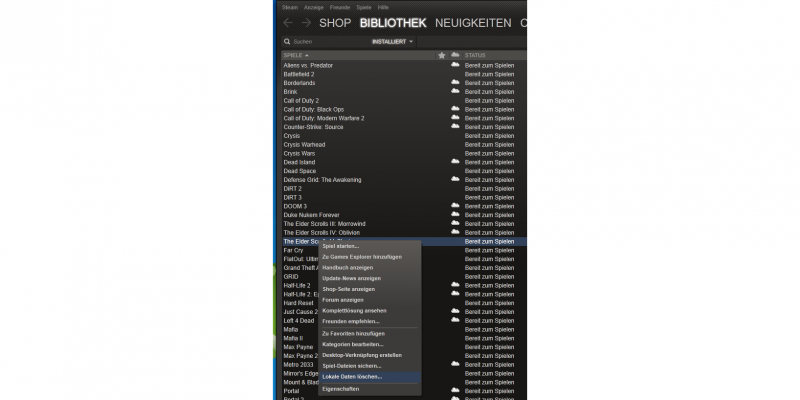Image resolution: width=800 pixels, height=400 pixels.
Task: Select Crysis Warhead in the list
Action: 304,144
